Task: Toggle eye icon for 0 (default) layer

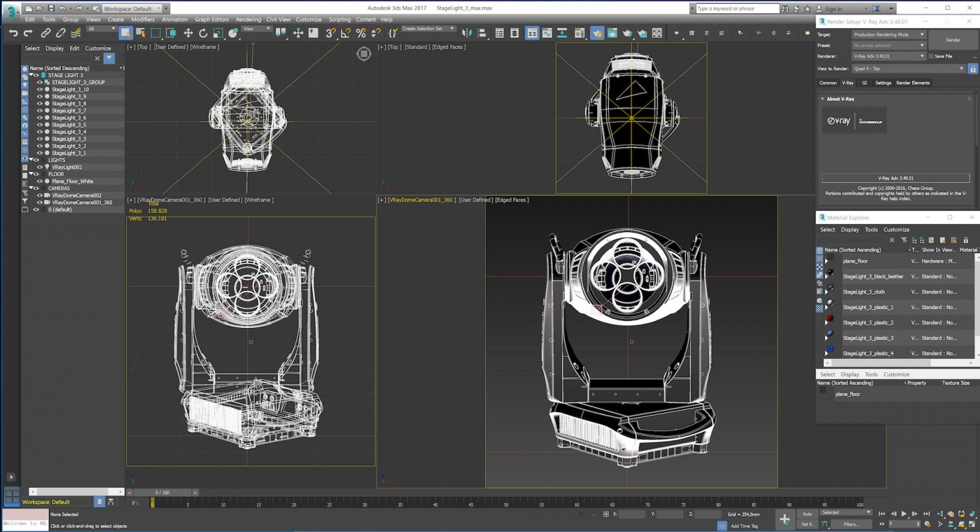Action: coord(36,210)
